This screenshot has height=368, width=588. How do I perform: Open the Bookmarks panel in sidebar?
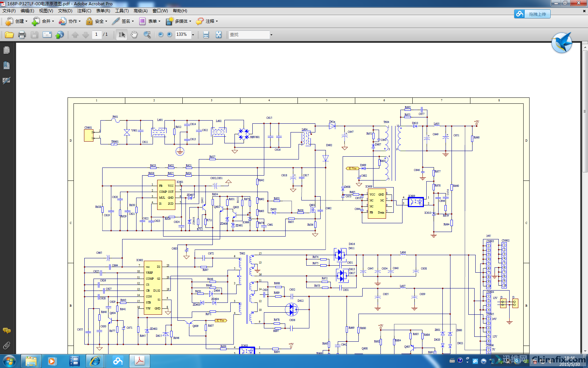(x=7, y=66)
